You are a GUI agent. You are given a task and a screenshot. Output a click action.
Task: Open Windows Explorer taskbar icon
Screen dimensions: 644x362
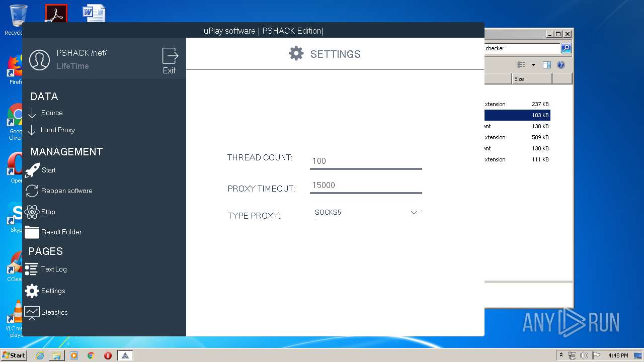click(x=57, y=355)
